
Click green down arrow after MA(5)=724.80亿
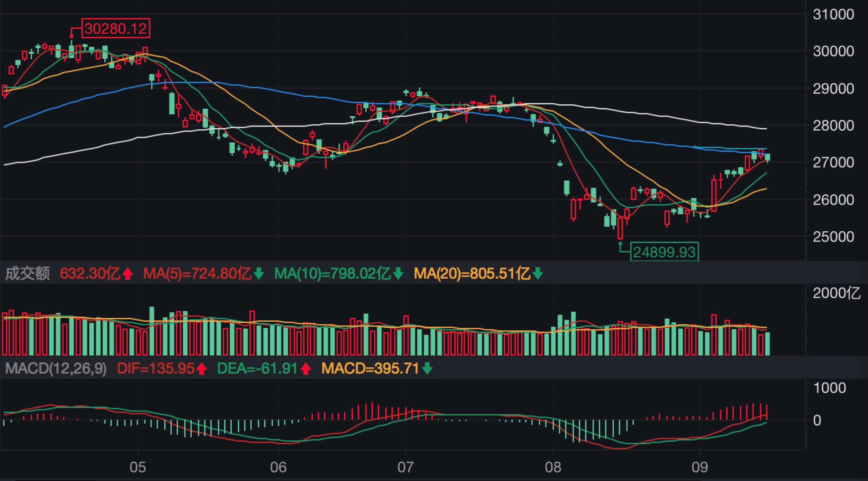click(x=259, y=274)
